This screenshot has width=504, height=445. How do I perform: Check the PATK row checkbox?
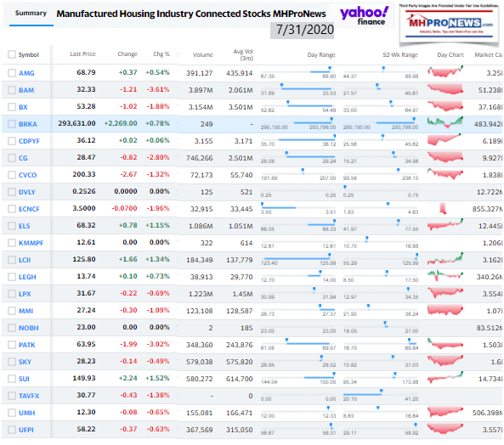click(12, 345)
